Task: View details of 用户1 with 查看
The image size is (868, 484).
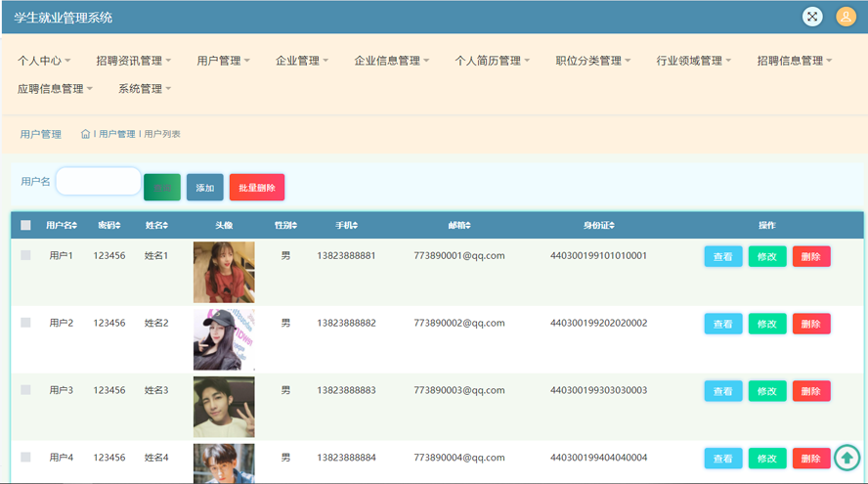Action: click(723, 256)
